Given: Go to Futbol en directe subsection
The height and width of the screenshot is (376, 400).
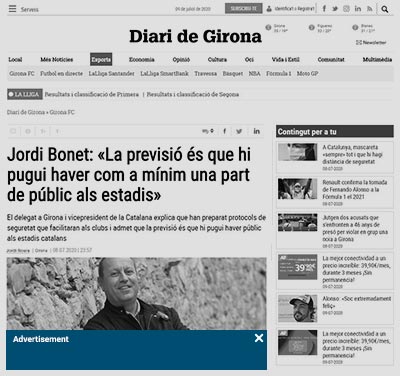Looking at the screenshot, I should 61,74.
